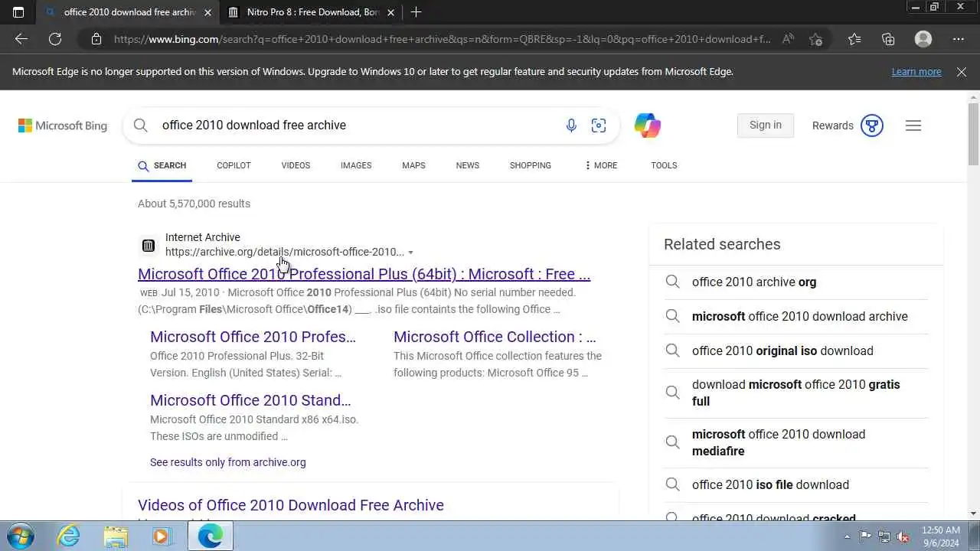This screenshot has height=551, width=980.
Task: Select the SHOPPING tab
Action: click(531, 165)
